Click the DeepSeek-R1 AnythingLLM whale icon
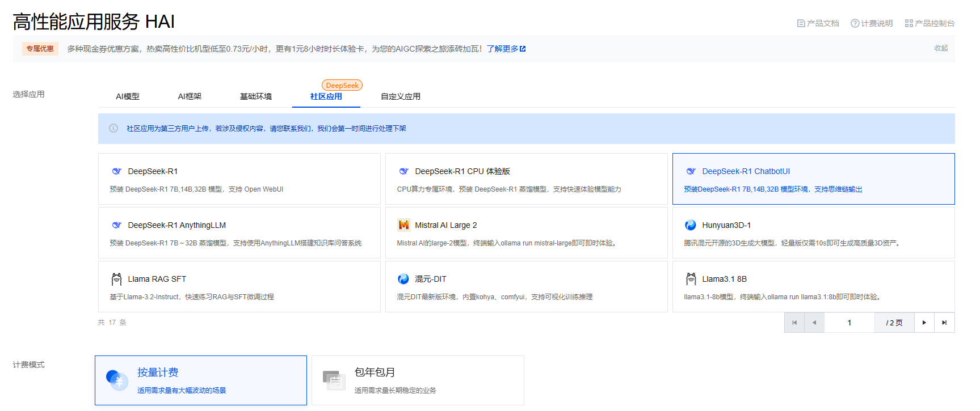Screen dimensions: 980x411 116,225
